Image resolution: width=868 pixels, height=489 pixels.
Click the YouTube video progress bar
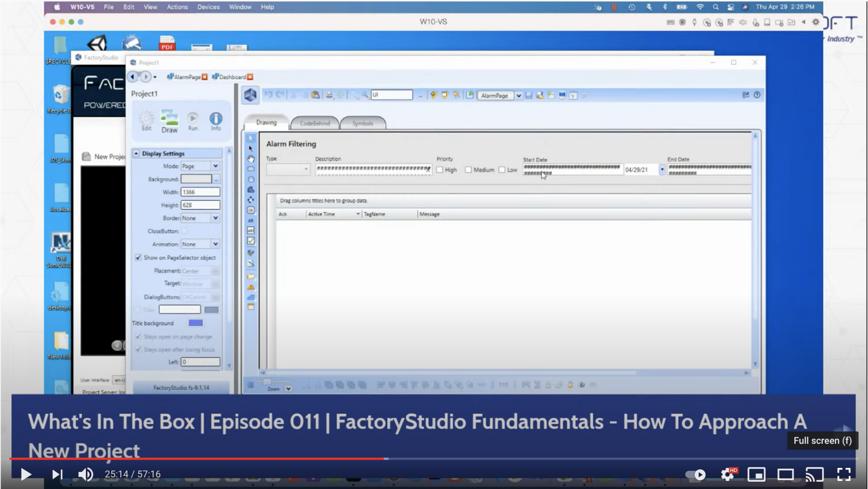(434, 459)
